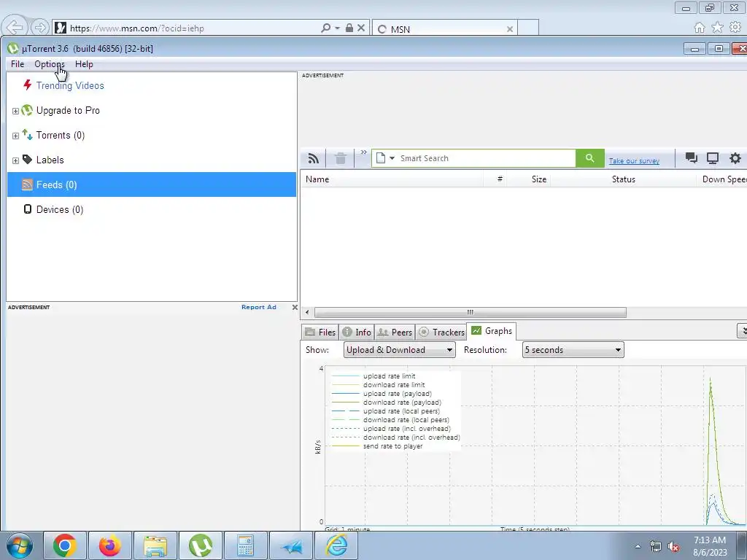Image resolution: width=747 pixels, height=560 pixels.
Task: Click the uTorrent taskbar icon
Action: click(x=201, y=545)
